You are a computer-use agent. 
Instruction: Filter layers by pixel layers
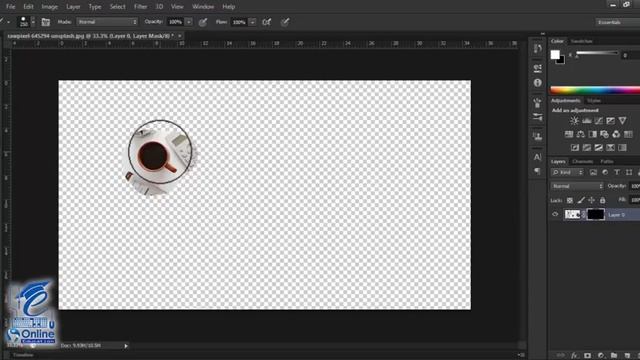[593, 172]
